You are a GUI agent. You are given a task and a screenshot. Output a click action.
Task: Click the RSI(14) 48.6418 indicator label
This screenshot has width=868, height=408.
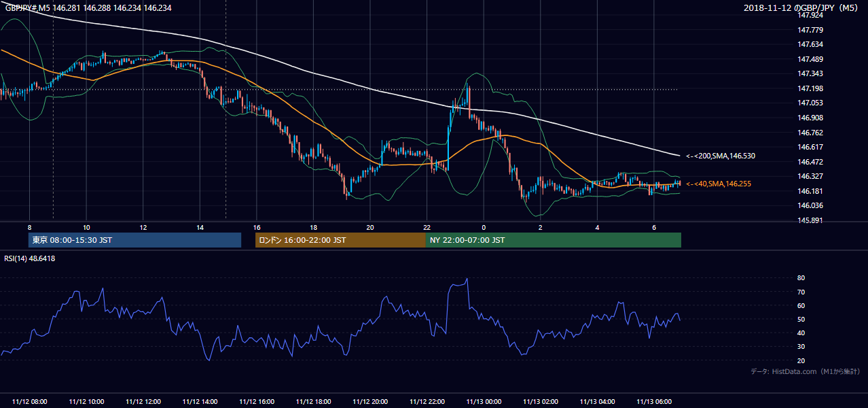pos(30,258)
